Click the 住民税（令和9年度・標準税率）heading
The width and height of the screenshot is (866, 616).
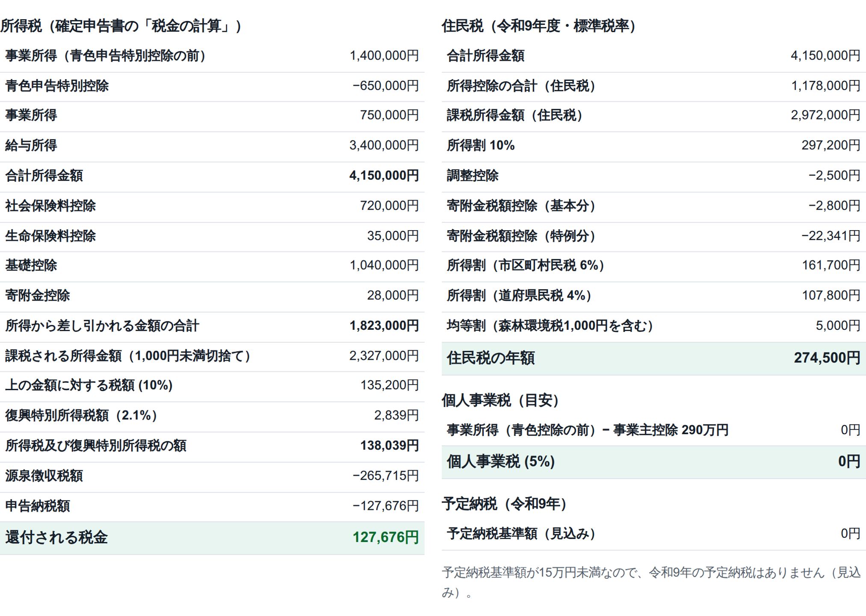click(539, 26)
